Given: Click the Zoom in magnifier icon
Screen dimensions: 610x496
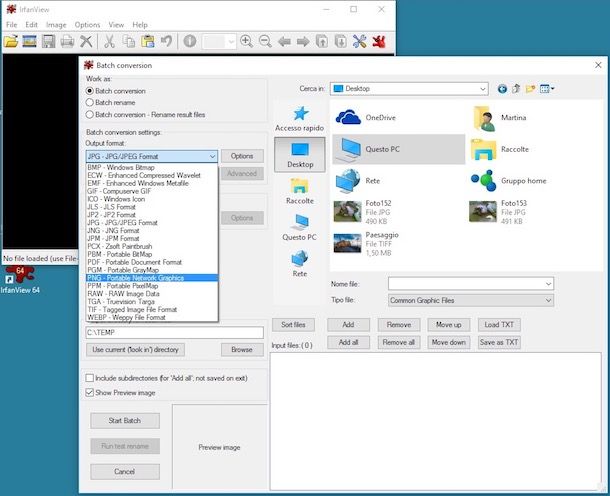Looking at the screenshot, I should (246, 41).
